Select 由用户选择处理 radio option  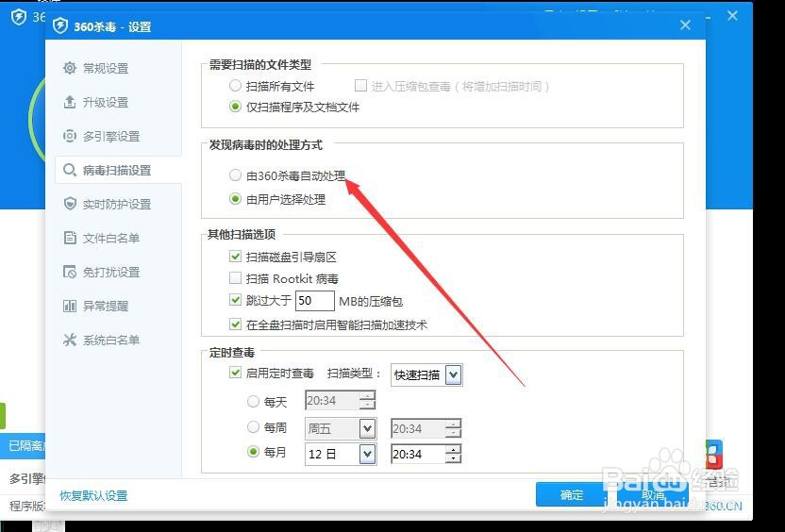(235, 199)
